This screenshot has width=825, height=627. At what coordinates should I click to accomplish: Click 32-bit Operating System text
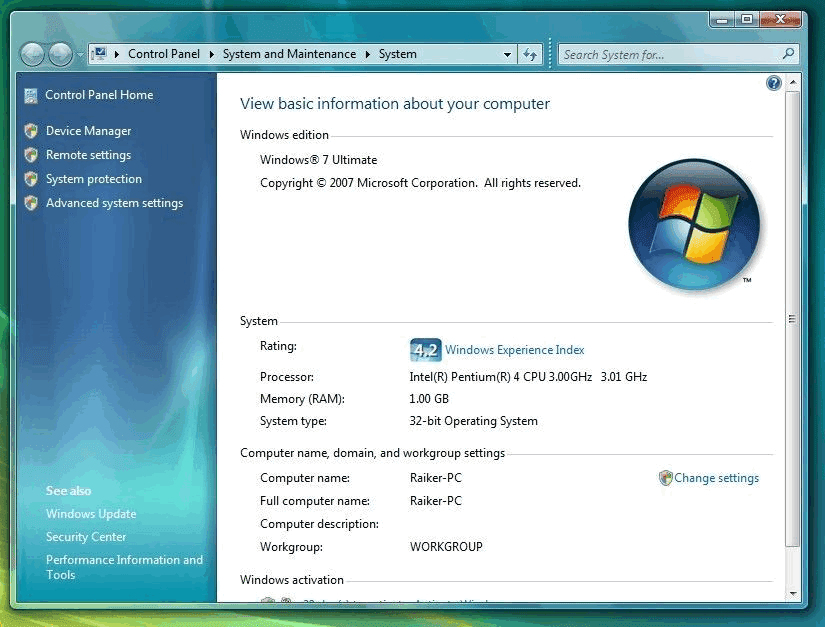(x=474, y=421)
